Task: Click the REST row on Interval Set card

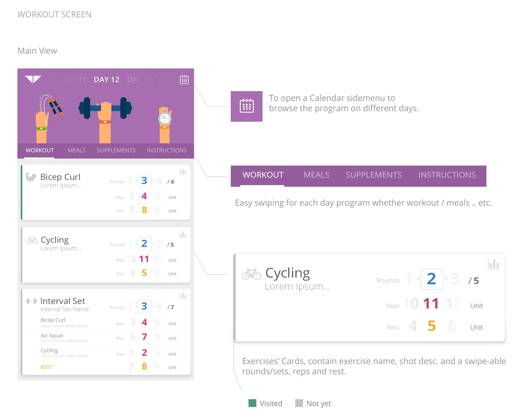Action: [x=46, y=366]
